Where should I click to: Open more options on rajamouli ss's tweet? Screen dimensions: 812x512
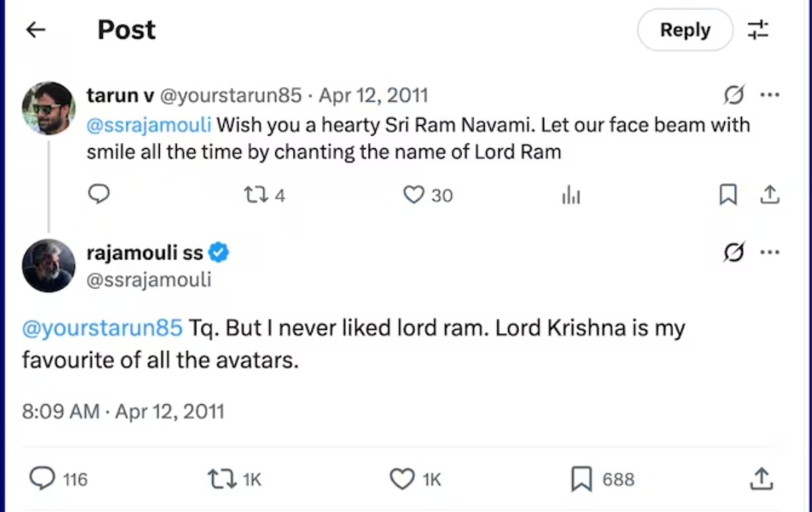(770, 253)
